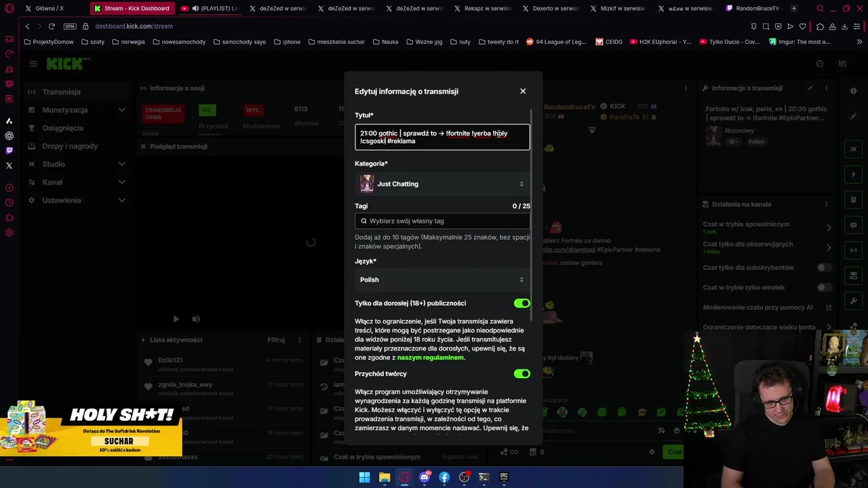Close the edit stream info dialog
This screenshot has height=488, width=868.
click(523, 91)
